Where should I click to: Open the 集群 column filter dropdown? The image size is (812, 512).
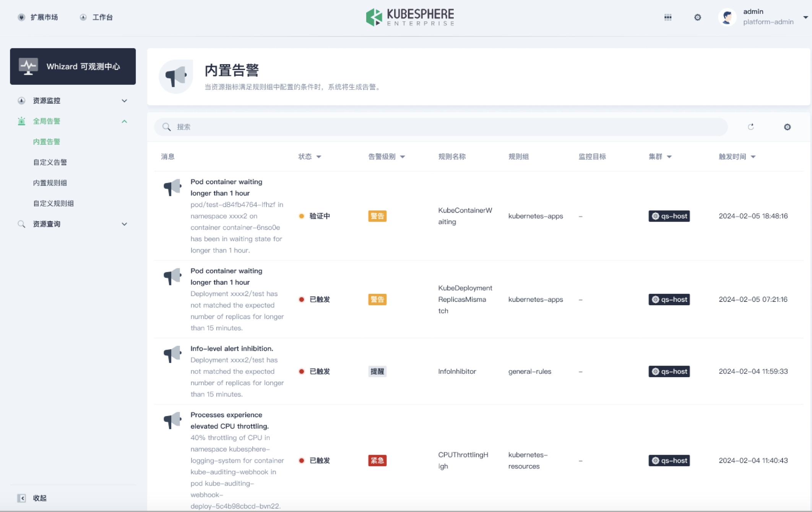tap(669, 157)
